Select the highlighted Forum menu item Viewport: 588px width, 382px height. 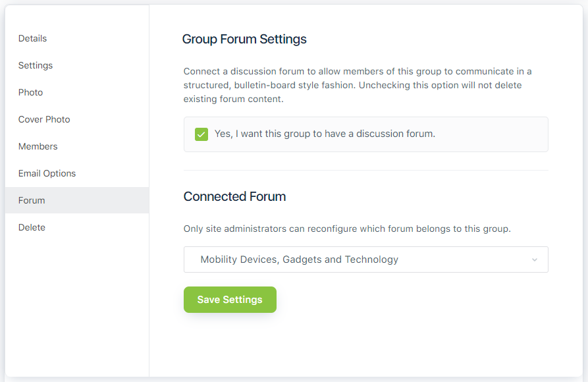point(32,200)
